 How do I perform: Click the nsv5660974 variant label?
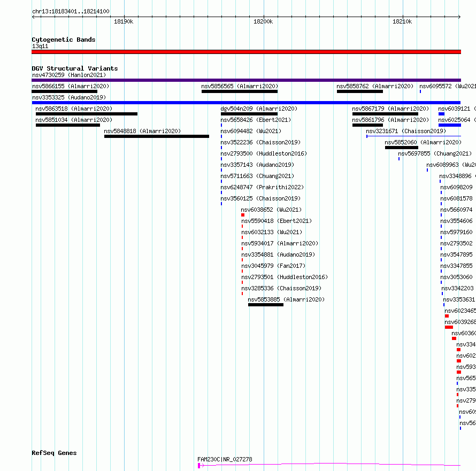[x=456, y=210]
